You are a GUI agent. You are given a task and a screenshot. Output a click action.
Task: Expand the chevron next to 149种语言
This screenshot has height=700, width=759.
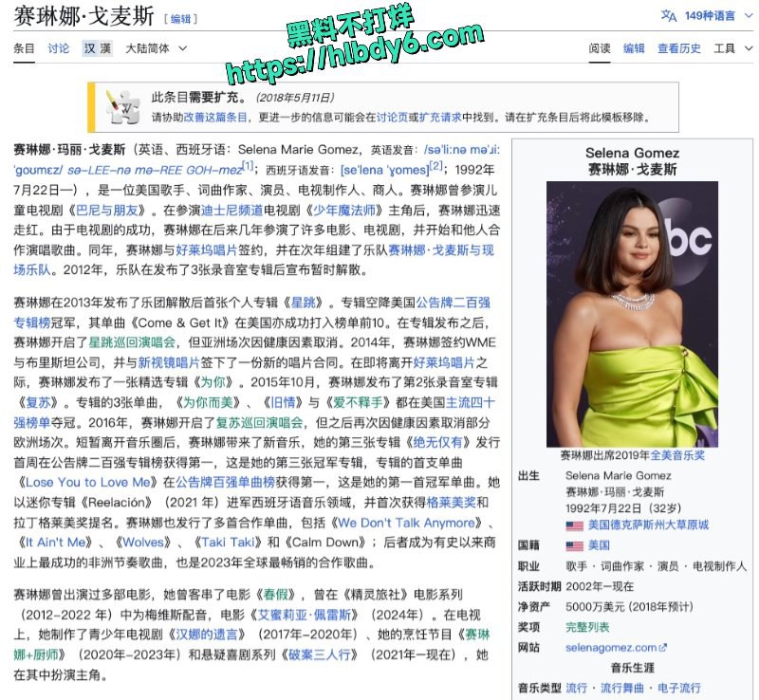749,16
